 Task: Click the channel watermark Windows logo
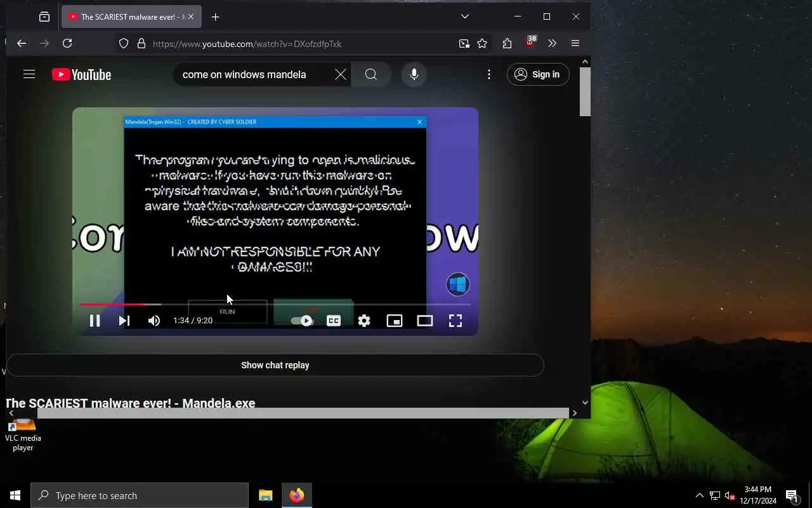457,284
